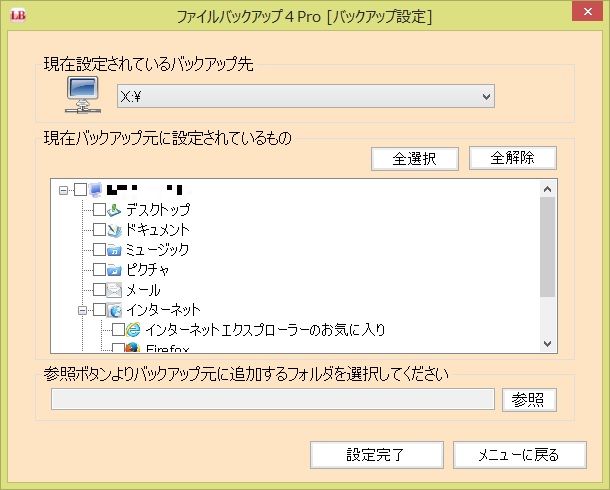610x490 pixels.
Task: Click the tree list vertical scrollbar thumb
Action: (x=547, y=247)
